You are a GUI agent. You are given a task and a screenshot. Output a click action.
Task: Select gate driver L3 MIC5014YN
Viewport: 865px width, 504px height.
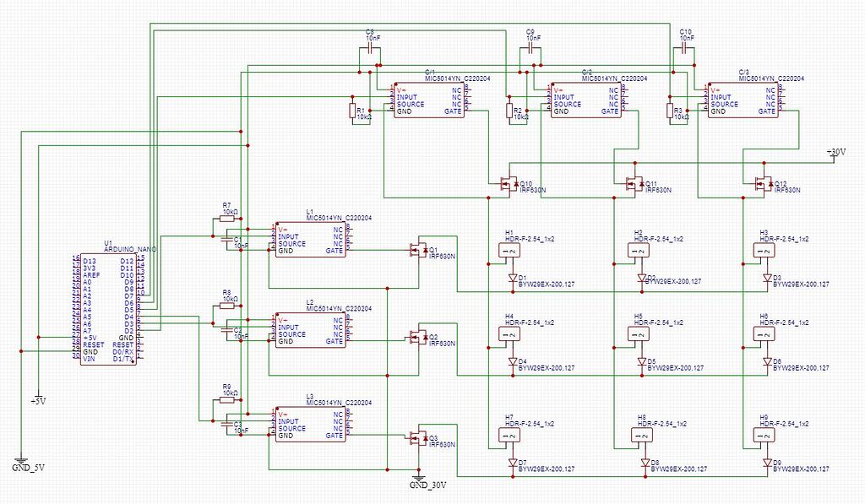[311, 425]
